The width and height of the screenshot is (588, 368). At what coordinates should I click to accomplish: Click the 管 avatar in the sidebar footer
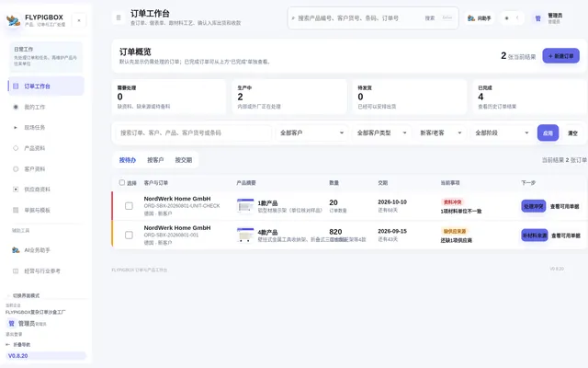tap(11, 323)
